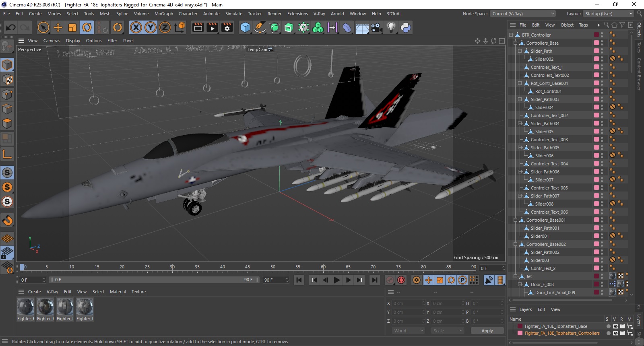The height and width of the screenshot is (346, 644).
Task: Open Layers panel Edit menu
Action: (x=541, y=309)
